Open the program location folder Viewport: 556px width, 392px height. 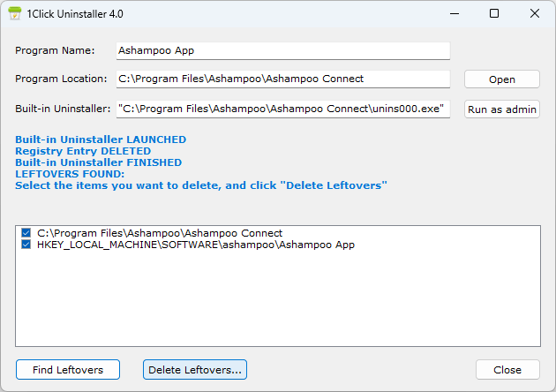(502, 79)
